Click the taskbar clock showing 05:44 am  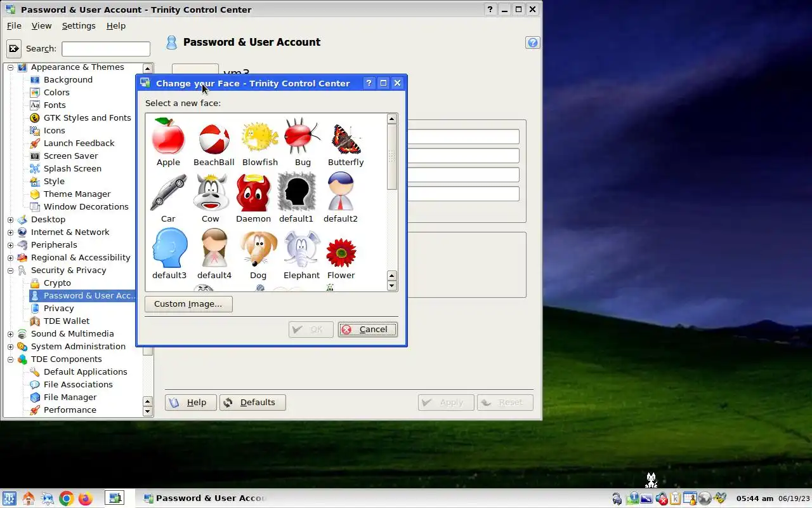(754, 498)
